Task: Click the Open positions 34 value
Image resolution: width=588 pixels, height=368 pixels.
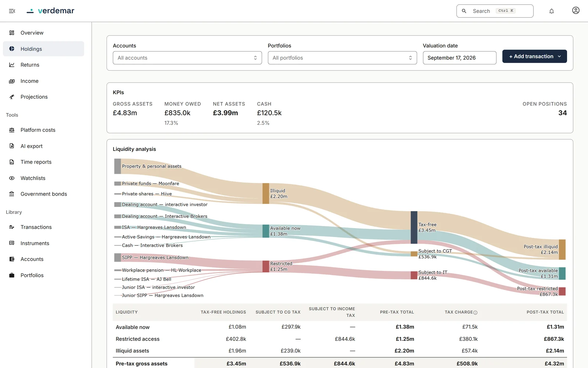Action: pyautogui.click(x=563, y=113)
